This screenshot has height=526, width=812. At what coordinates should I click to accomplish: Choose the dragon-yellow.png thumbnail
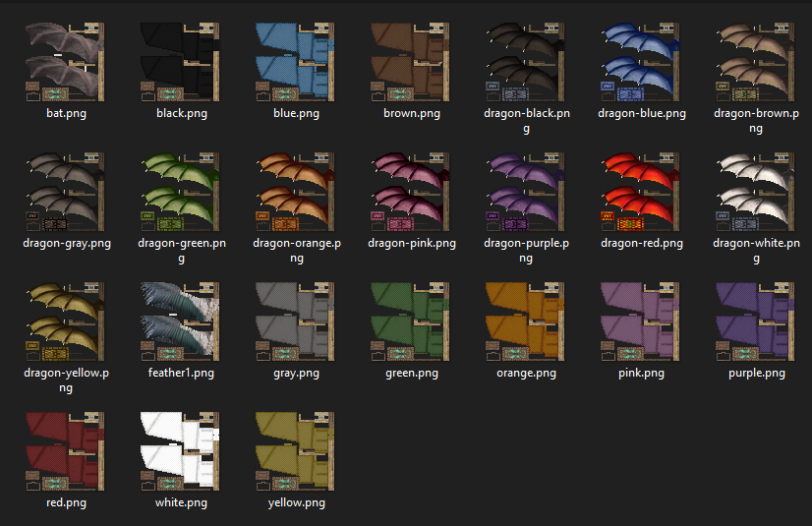(65, 321)
